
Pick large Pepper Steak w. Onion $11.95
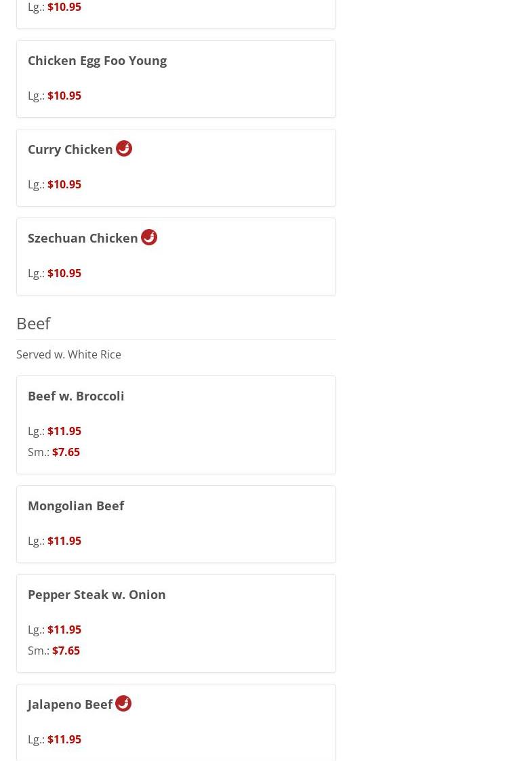pyautogui.click(x=64, y=630)
